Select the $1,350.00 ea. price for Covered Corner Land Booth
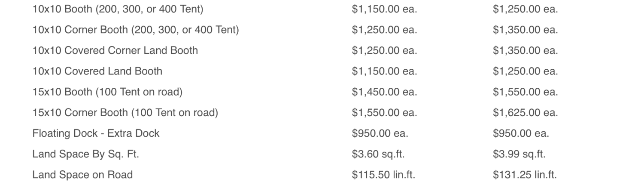Screen dimensions: 644x185 (x=526, y=50)
